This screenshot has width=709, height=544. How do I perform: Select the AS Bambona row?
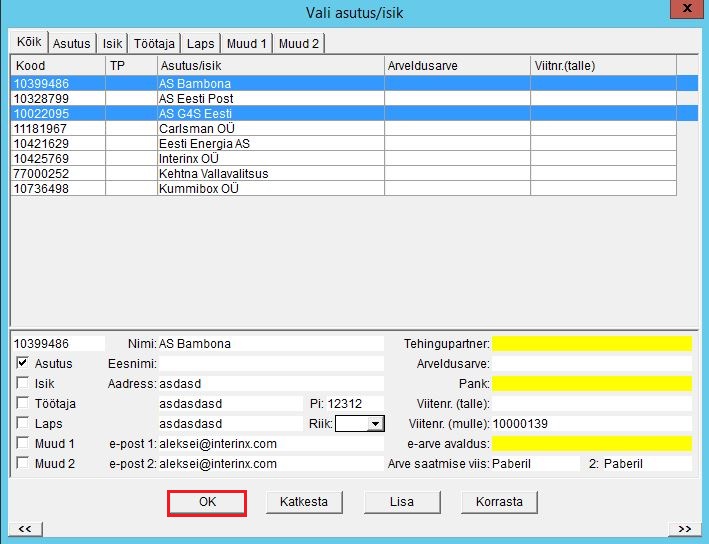click(x=354, y=83)
